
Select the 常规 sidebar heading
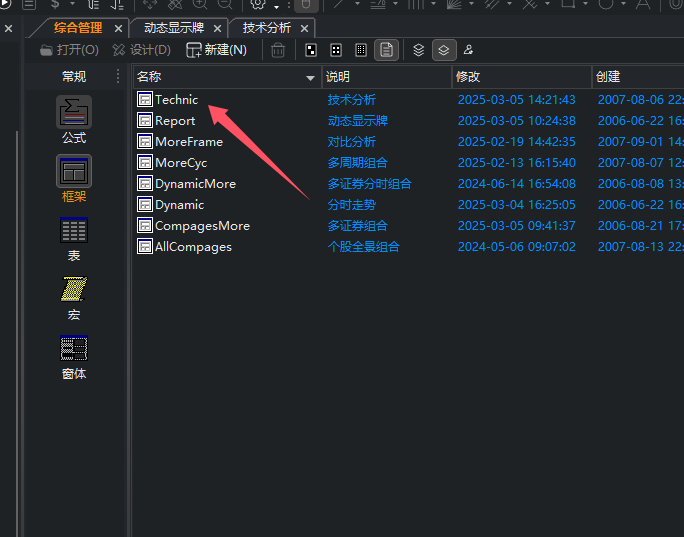point(74,77)
